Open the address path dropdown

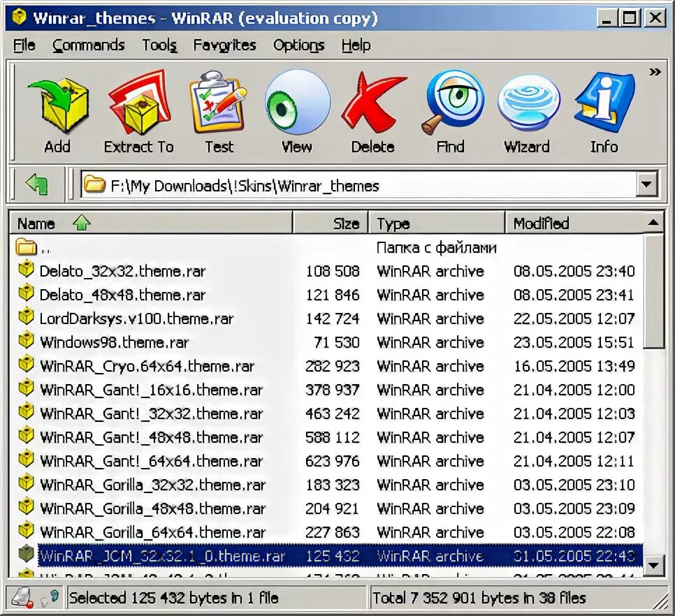coord(646,185)
